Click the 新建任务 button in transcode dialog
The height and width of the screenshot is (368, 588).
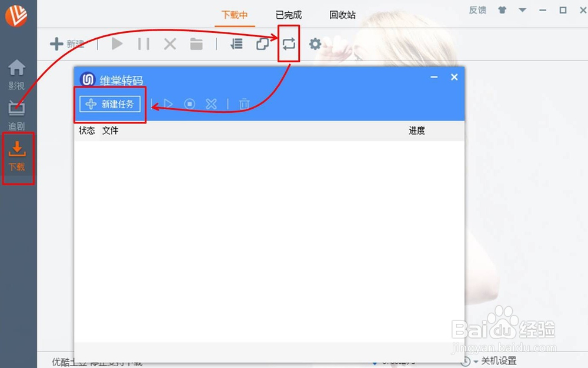[x=109, y=103]
